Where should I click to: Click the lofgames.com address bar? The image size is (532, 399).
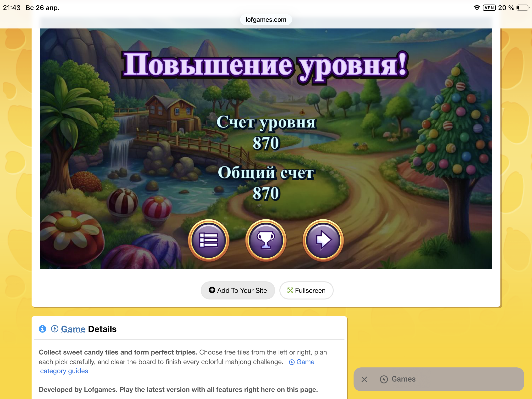coord(266,19)
